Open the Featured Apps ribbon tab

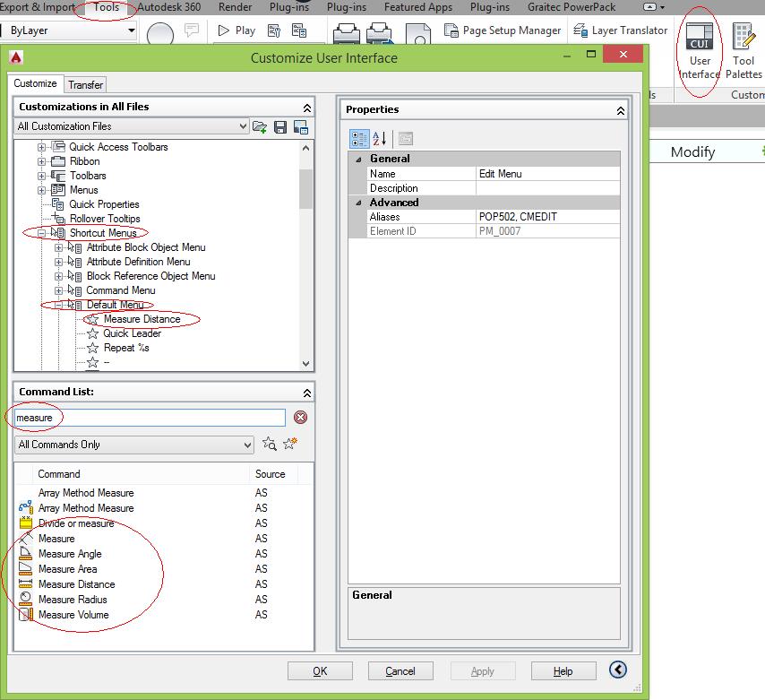[x=418, y=7]
